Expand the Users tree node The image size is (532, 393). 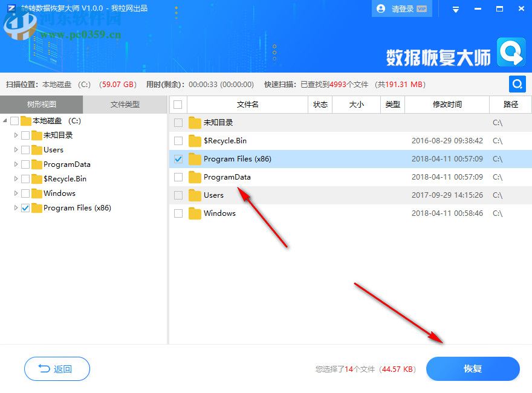pyautogui.click(x=15, y=150)
